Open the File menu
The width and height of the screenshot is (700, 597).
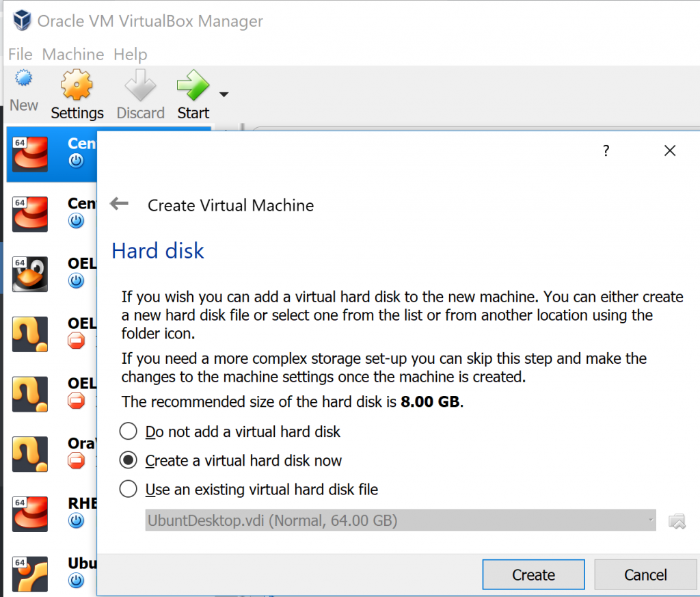tap(21, 54)
